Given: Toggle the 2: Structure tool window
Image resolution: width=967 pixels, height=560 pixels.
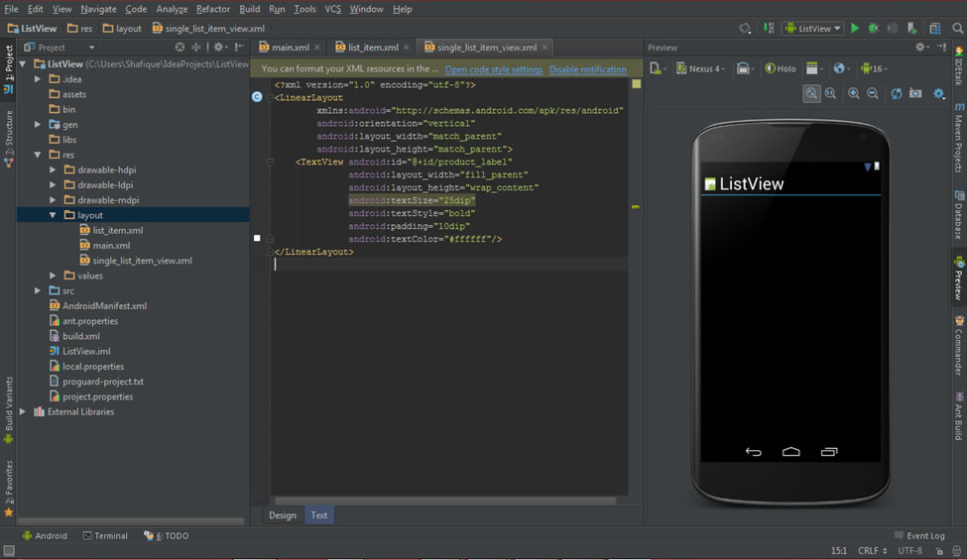Looking at the screenshot, I should (x=9, y=138).
